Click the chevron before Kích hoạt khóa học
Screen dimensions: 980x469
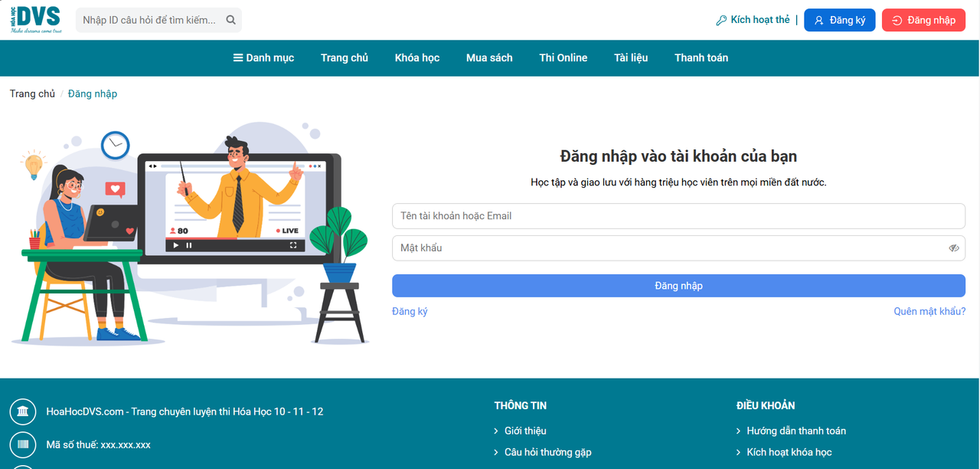[x=739, y=452]
